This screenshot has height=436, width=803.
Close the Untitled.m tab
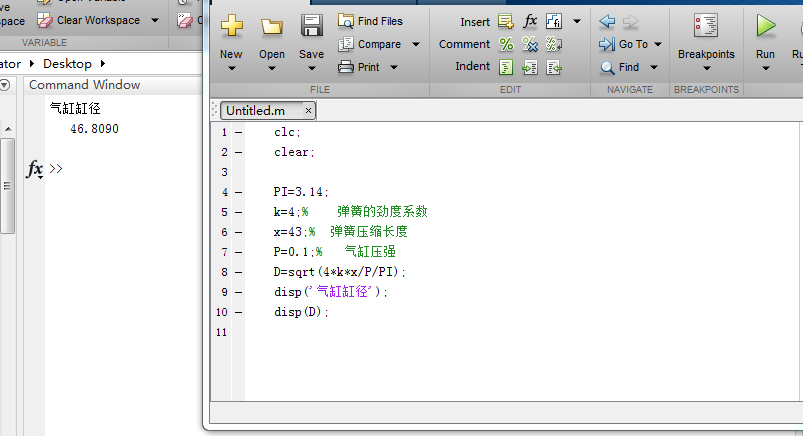pos(308,111)
